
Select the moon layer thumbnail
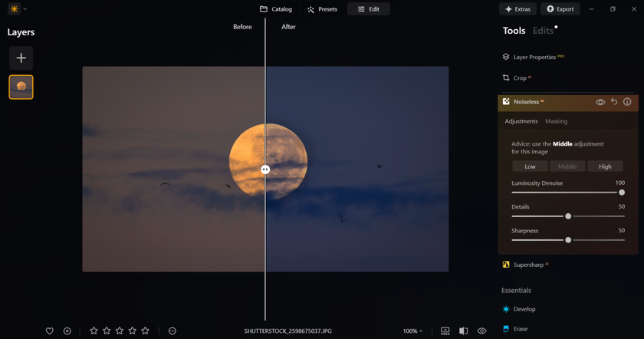[x=21, y=87]
